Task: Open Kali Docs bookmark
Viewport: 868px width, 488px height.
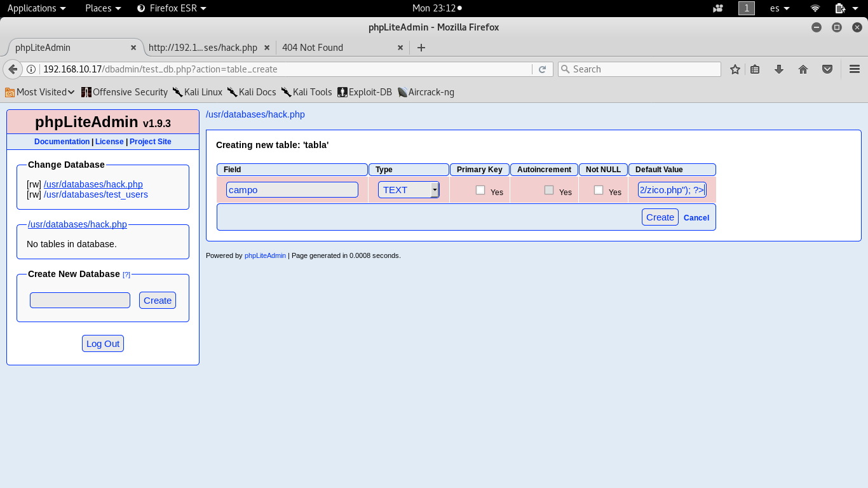Action: pyautogui.click(x=252, y=92)
